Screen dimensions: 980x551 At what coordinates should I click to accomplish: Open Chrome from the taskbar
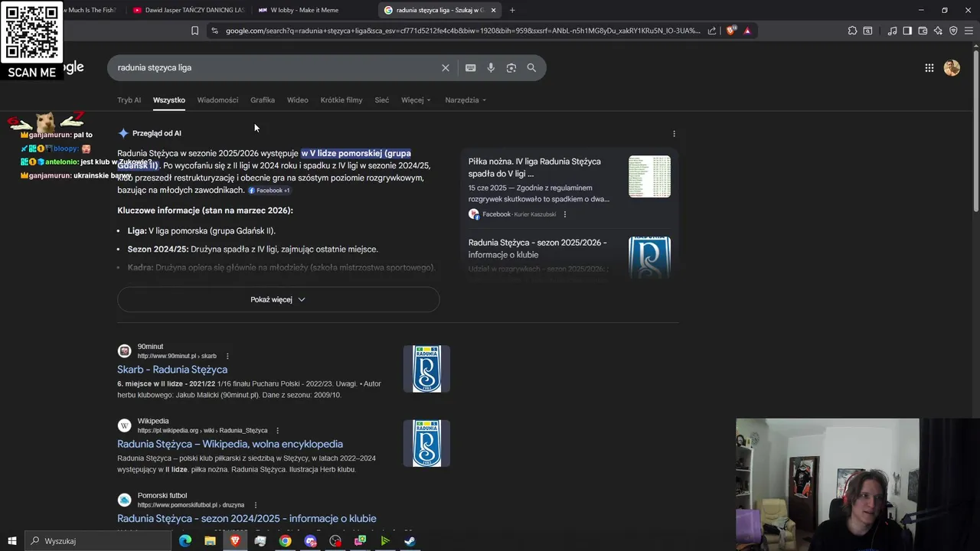pyautogui.click(x=285, y=541)
